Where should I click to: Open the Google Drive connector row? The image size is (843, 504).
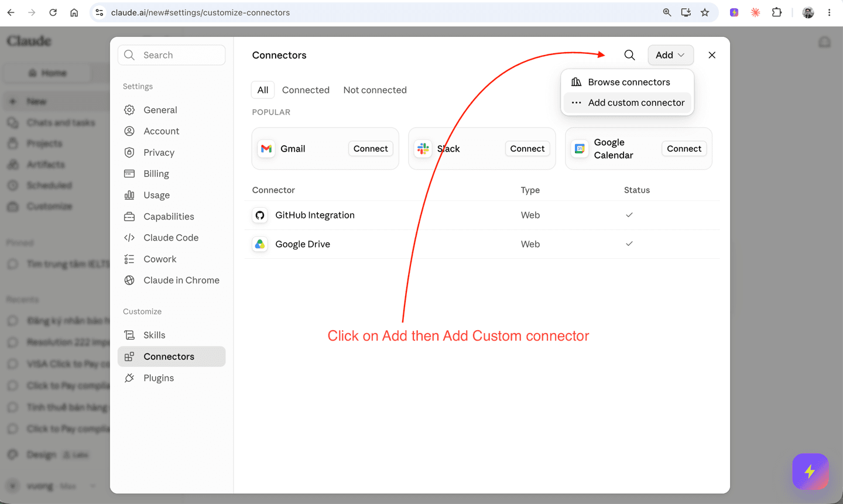click(482, 244)
